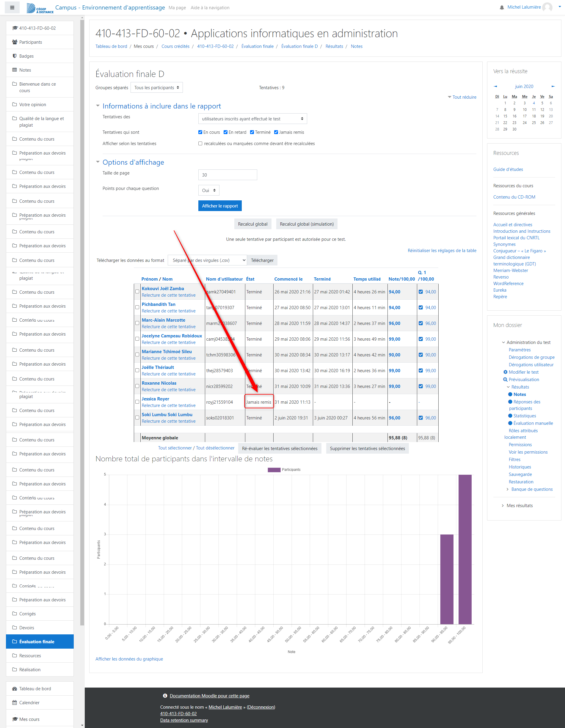This screenshot has height=728, width=565.
Task: Collapse 'Options d'affichage' section
Action: 98,162
